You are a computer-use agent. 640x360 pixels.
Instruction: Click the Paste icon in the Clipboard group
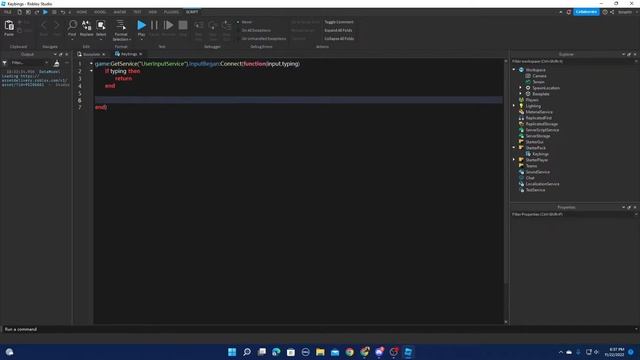[9, 25]
